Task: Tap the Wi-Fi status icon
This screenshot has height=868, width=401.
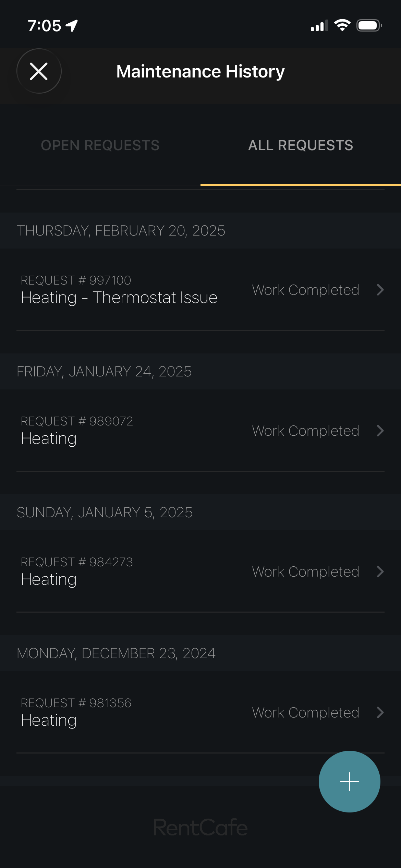Action: (342, 25)
